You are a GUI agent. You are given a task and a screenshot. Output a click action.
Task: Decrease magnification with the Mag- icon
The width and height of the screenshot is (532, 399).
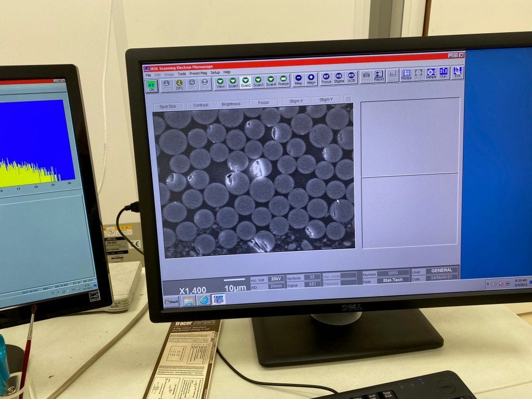(299, 79)
